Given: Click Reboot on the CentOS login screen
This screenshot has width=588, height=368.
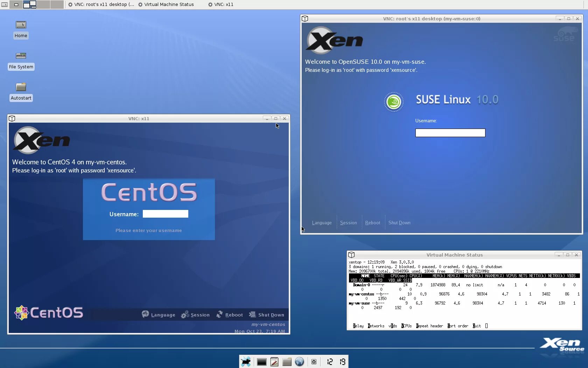Looking at the screenshot, I should (234, 315).
